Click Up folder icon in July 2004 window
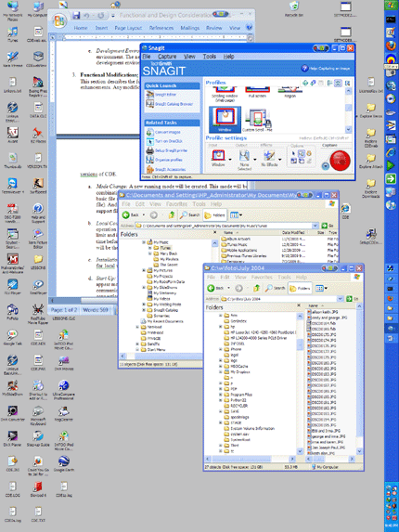This screenshot has width=399, height=532. (256, 288)
